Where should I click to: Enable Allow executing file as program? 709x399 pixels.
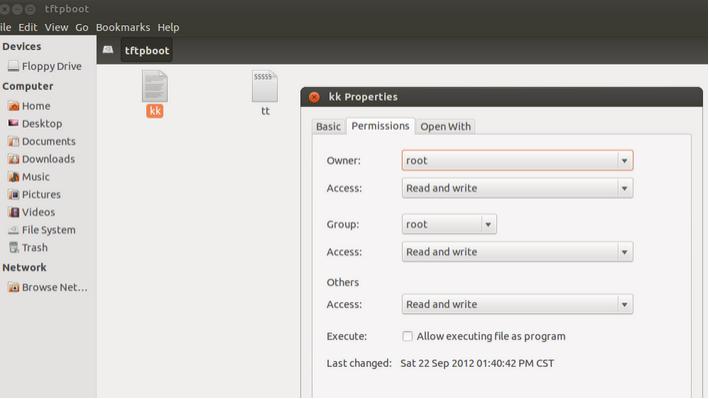[407, 336]
